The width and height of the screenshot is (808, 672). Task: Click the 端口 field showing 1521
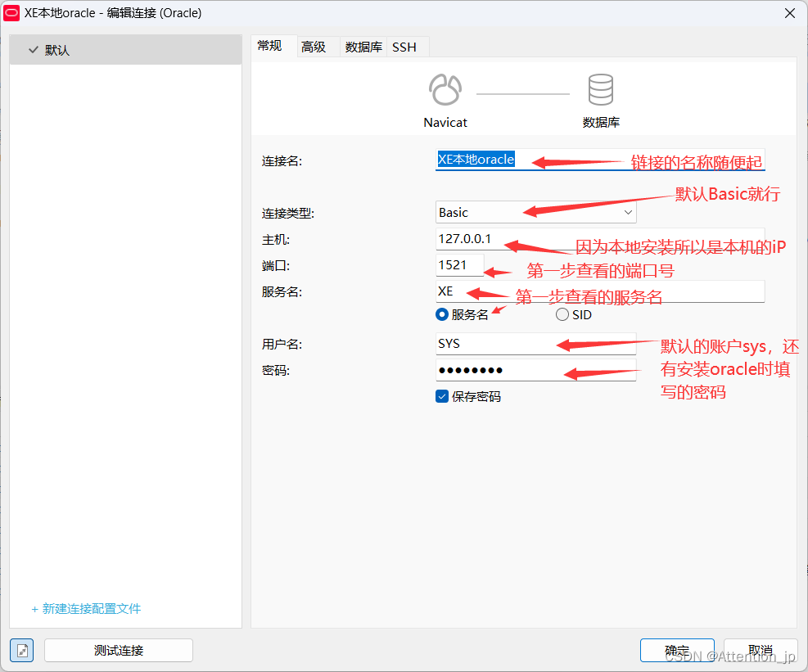[x=458, y=264]
